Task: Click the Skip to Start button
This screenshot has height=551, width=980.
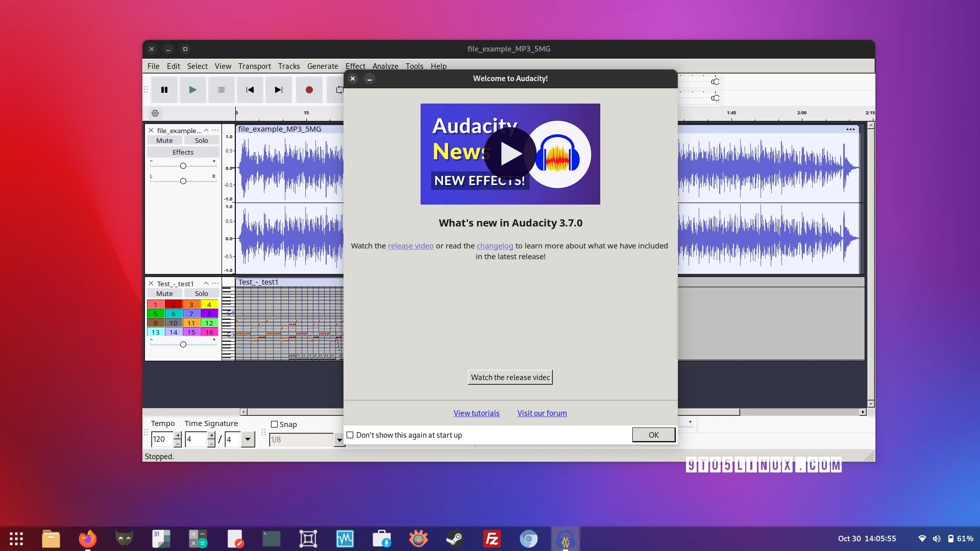Action: [250, 90]
